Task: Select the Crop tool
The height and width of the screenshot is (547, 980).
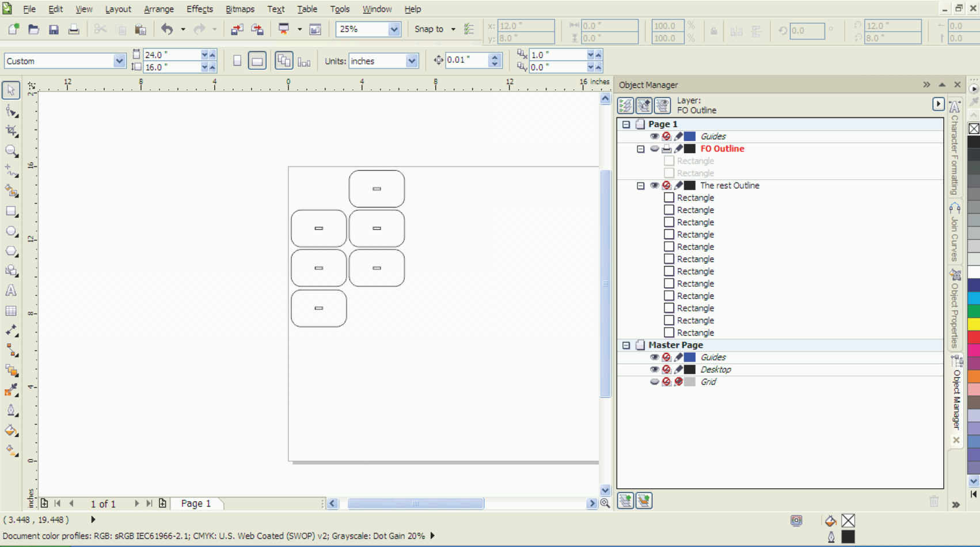Action: tap(11, 131)
